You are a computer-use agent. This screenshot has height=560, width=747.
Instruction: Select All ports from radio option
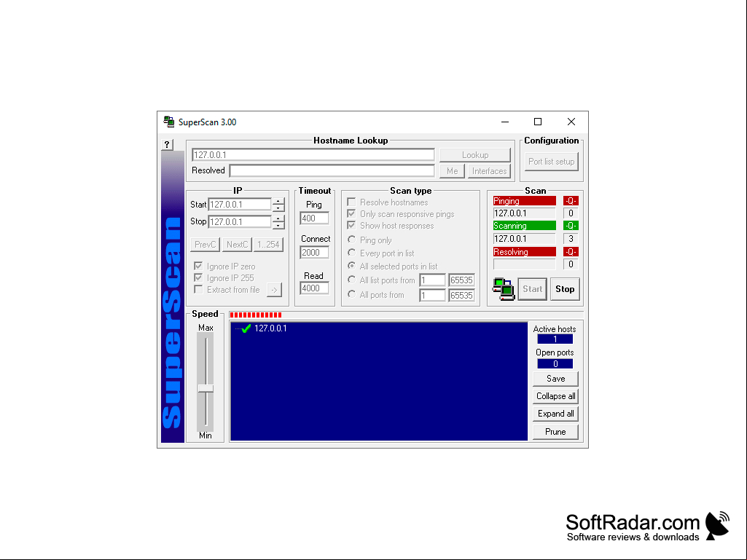[x=351, y=294]
